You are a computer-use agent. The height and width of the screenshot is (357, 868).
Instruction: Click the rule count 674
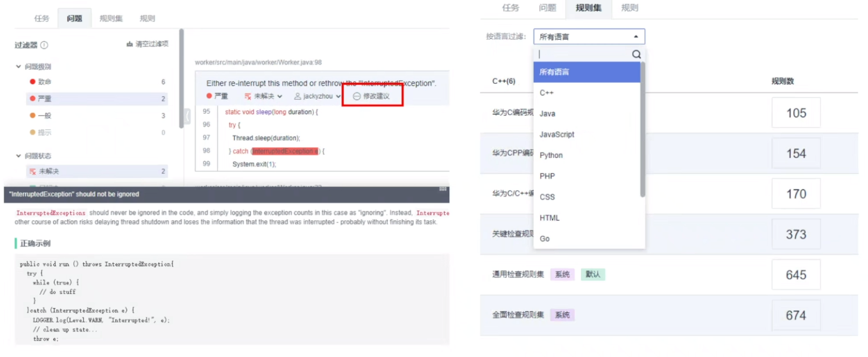click(796, 315)
